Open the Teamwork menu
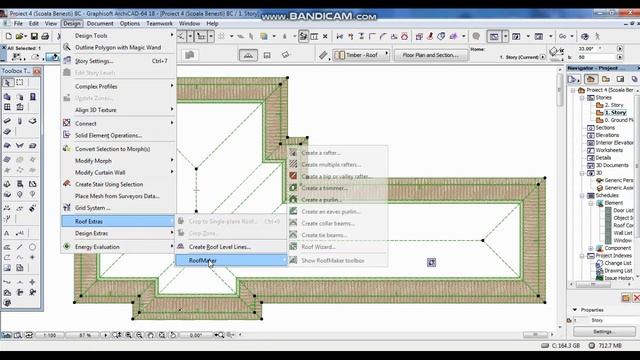The image size is (640, 360). (x=159, y=24)
